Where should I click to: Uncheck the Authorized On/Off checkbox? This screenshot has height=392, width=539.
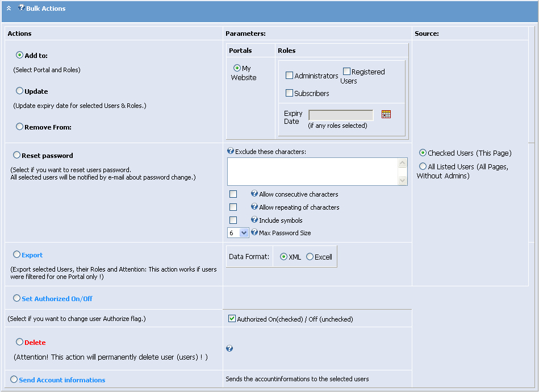[232, 318]
